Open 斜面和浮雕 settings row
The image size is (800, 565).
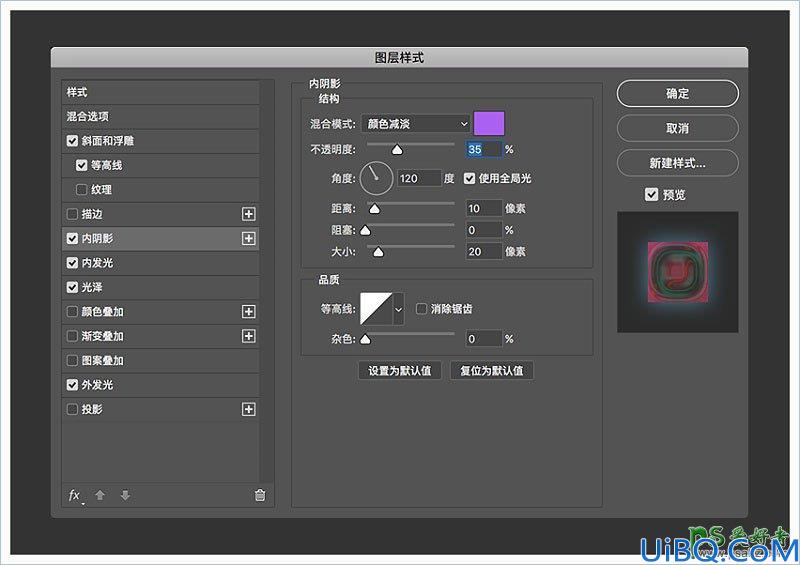[160, 141]
